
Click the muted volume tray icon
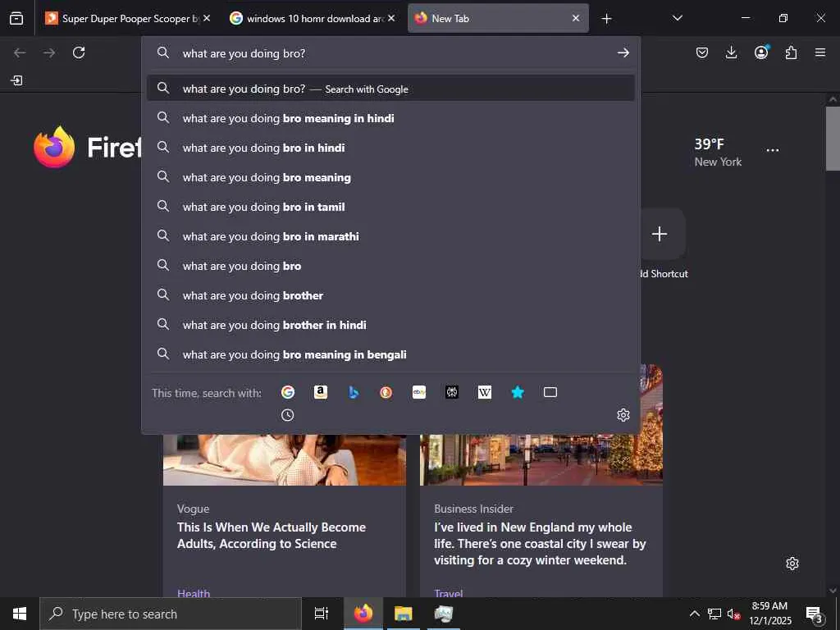(733, 614)
